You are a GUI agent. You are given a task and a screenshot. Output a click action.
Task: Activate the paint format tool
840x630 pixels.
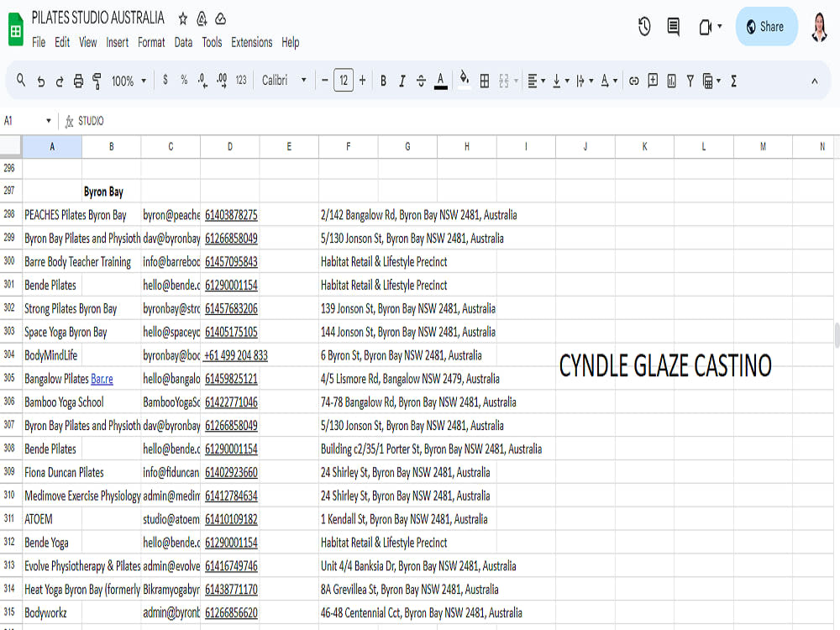[x=97, y=81]
